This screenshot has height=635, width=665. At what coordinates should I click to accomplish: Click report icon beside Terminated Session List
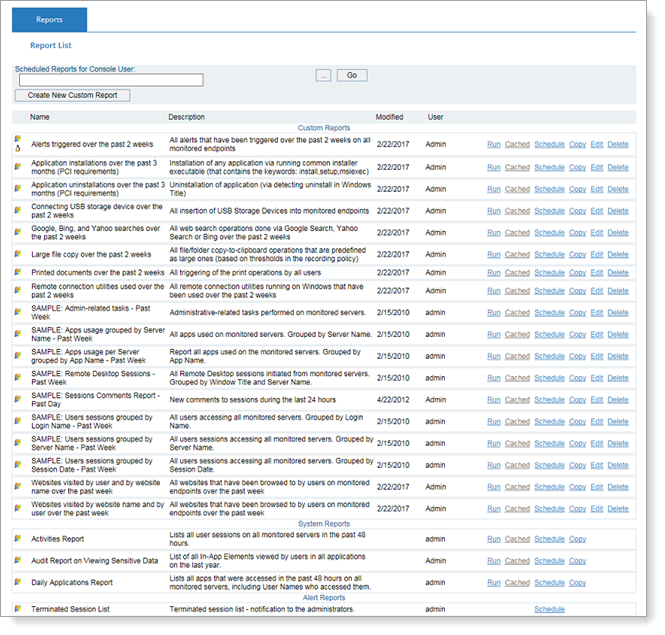click(18, 609)
